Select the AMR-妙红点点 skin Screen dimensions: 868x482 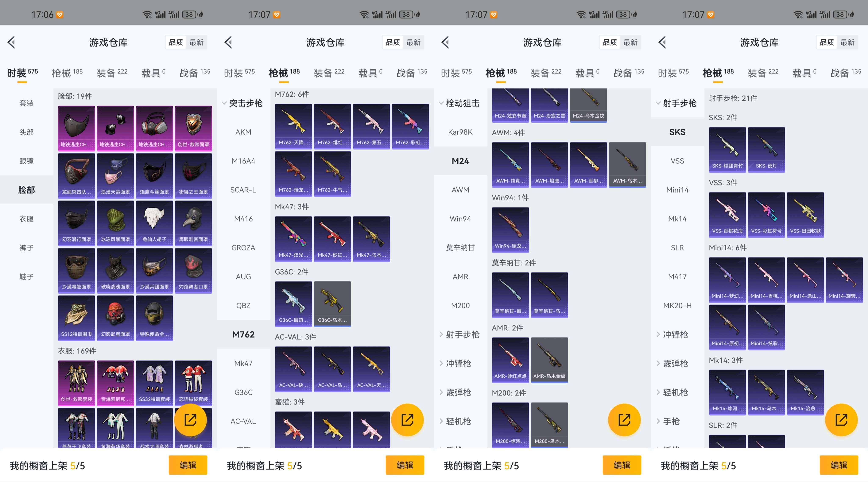511,360
